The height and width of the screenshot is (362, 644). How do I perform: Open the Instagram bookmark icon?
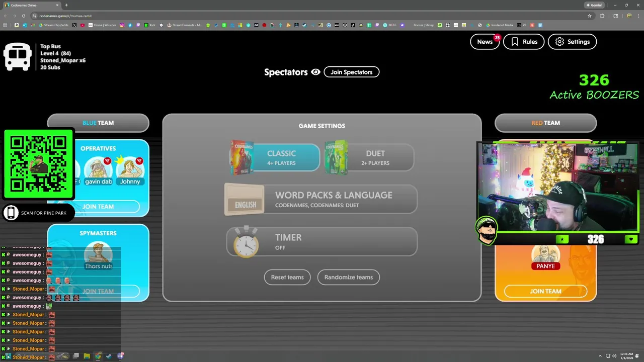[x=122, y=25]
